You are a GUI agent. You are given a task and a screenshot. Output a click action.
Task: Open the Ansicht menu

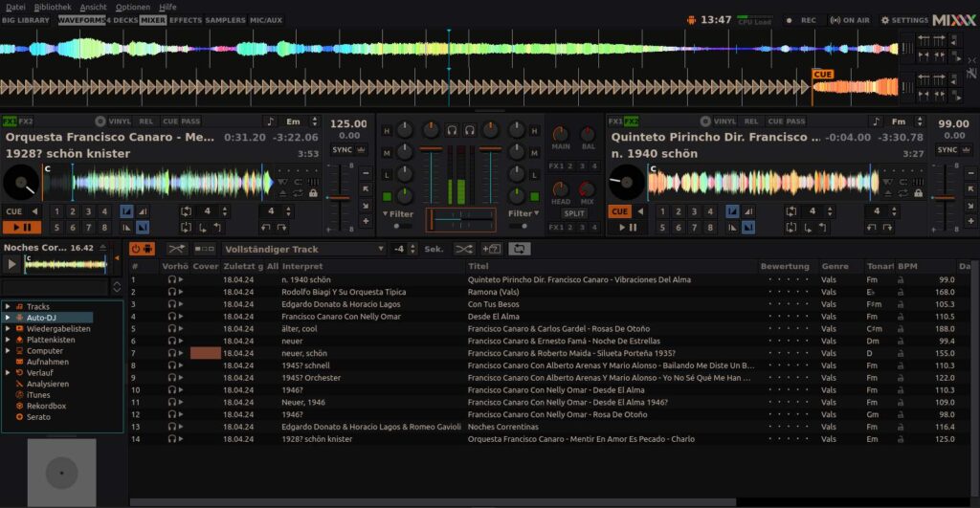[93, 7]
